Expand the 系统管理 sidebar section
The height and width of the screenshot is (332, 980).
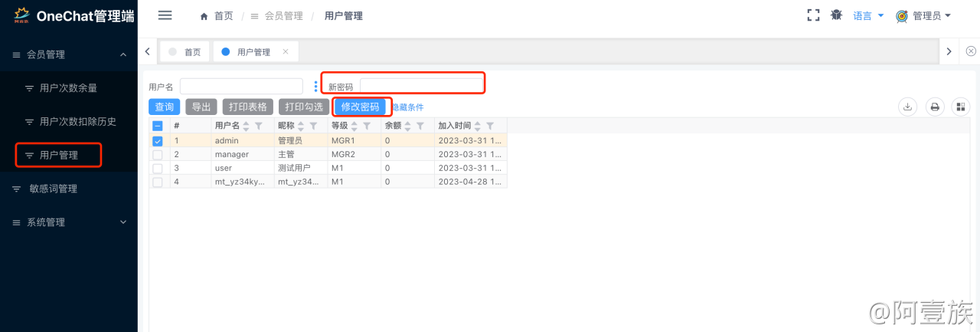(69, 222)
